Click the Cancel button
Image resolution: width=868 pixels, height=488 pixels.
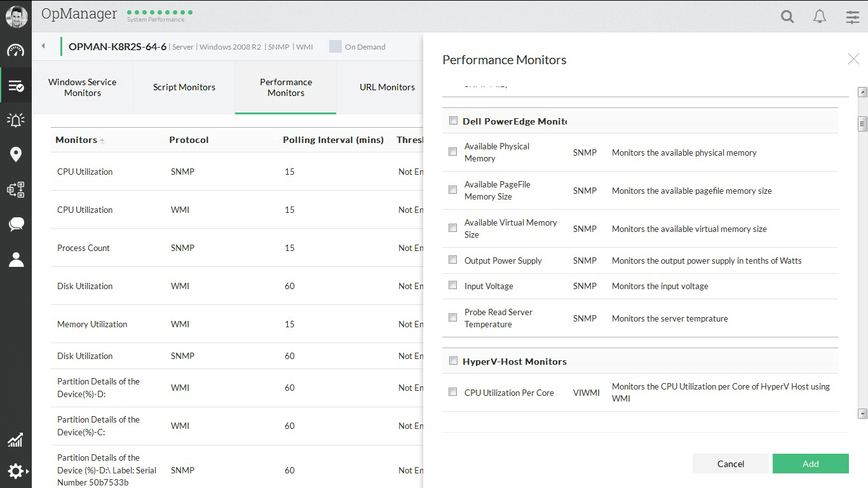(x=731, y=464)
